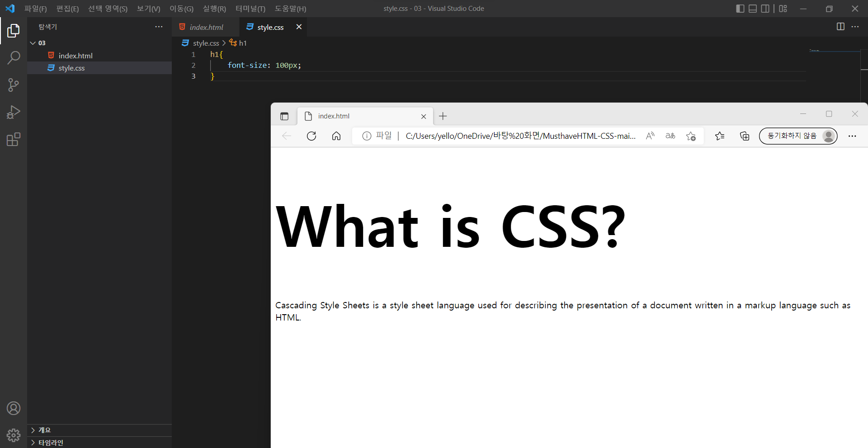Open the 파일(F) menu
Screen dimensions: 868x448
click(36, 9)
